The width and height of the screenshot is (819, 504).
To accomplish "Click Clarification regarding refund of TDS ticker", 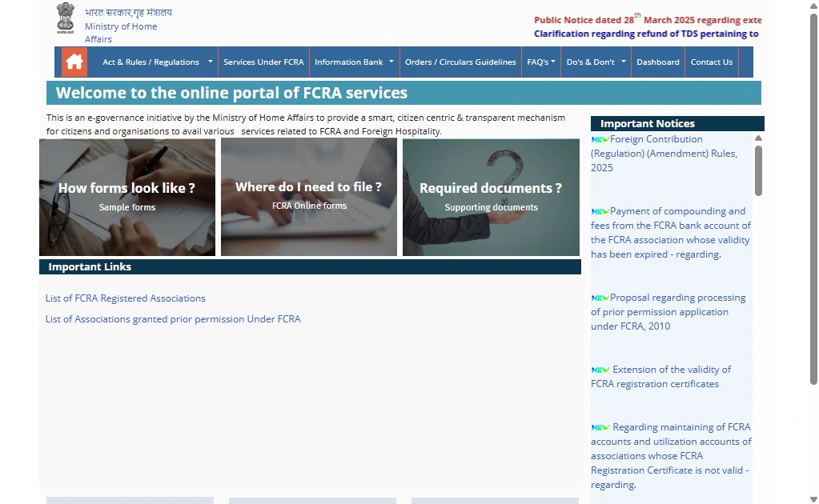I will point(646,34).
